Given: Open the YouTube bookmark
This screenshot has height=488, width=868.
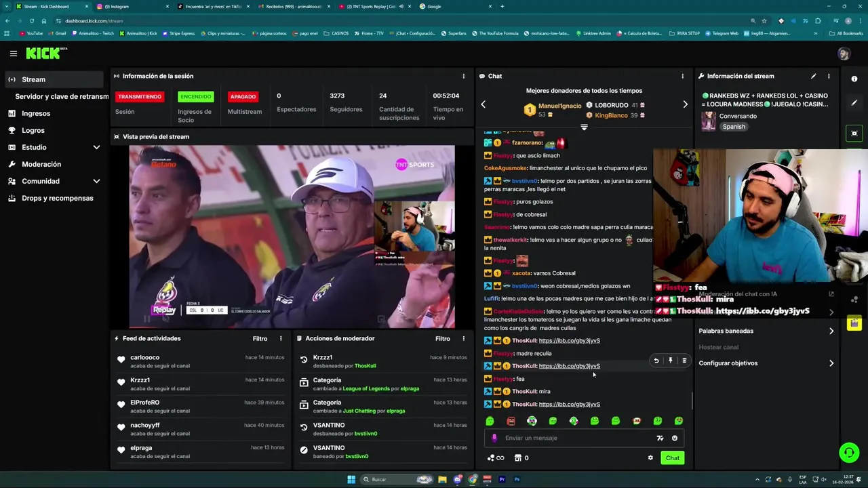Looking at the screenshot, I should click(x=31, y=33).
